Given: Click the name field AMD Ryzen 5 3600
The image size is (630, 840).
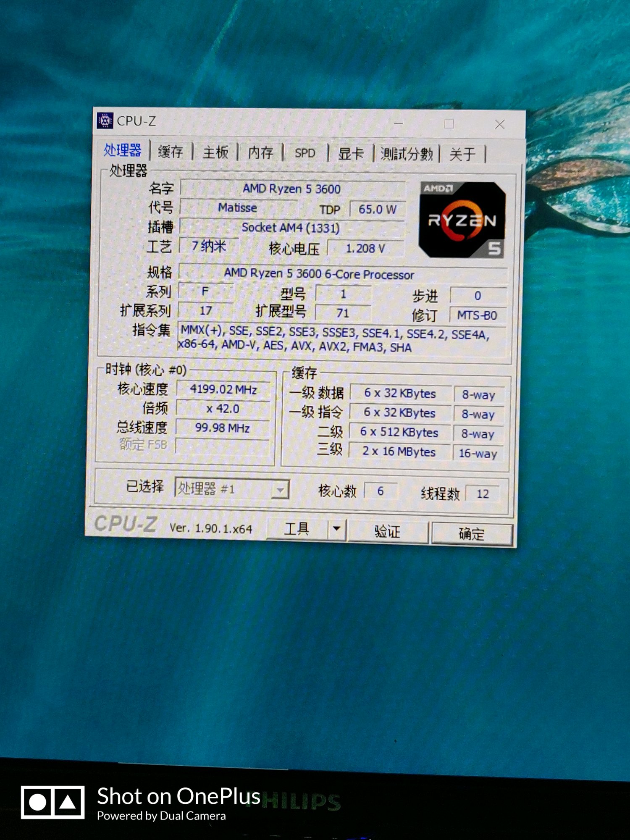Looking at the screenshot, I should click(292, 189).
